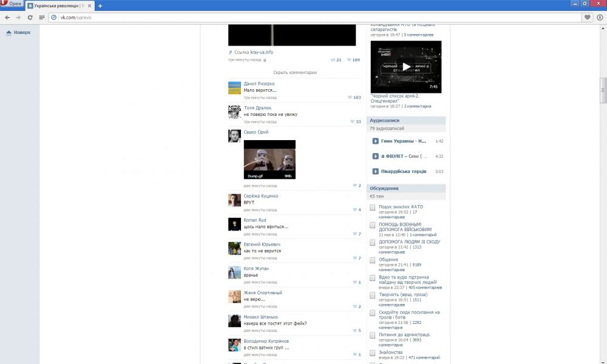
Task: Play the ФІОЛЕТ – Сини audio track
Action: (375, 157)
